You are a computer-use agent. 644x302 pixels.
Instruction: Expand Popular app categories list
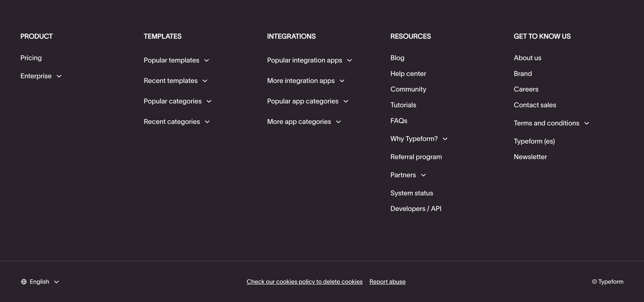[x=346, y=102]
